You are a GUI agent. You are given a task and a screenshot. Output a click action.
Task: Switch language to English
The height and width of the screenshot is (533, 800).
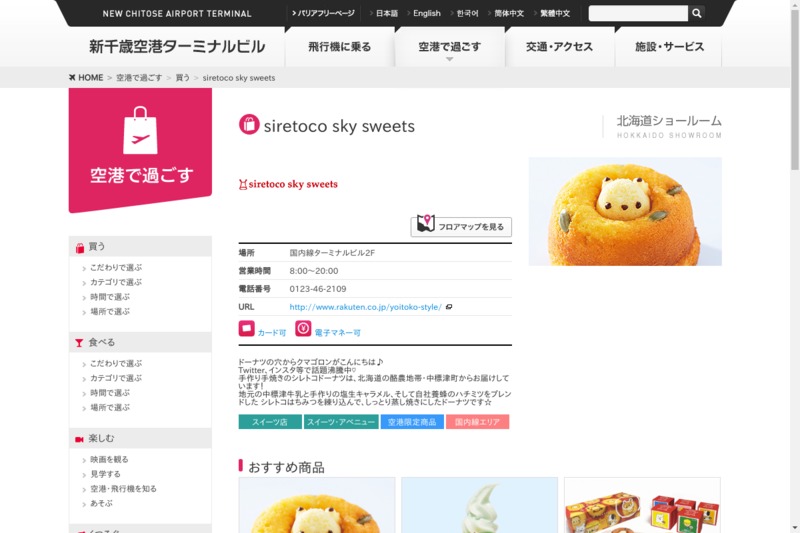pos(426,13)
